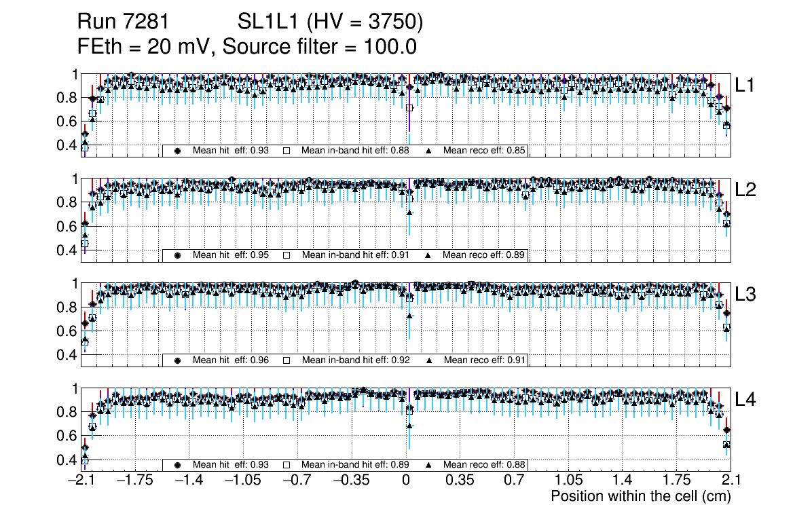Click the 'Run 7281' title text
This screenshot has width=812, height=524.
point(123,22)
